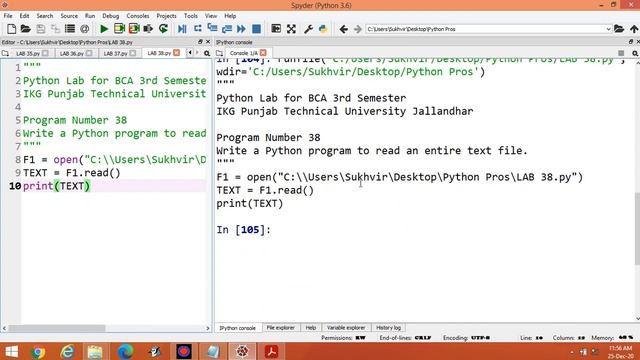Switch to the LAB 37.py editor tab
This screenshot has height=360, width=640.
click(x=116, y=53)
